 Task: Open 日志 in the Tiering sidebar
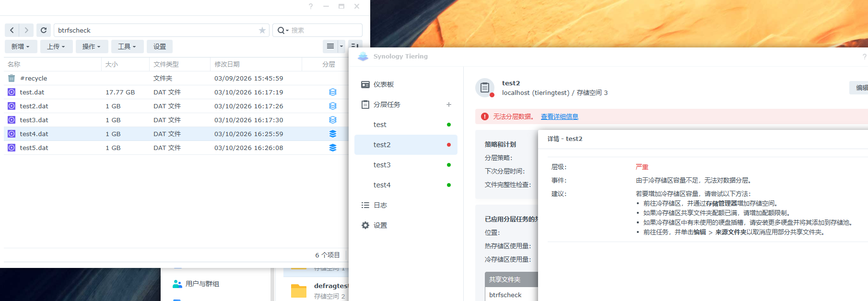click(380, 205)
